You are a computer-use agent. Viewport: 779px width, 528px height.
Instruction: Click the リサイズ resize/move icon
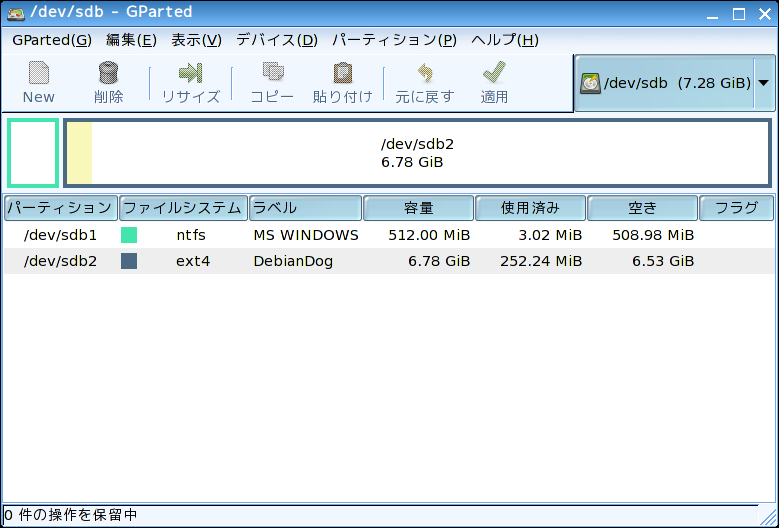point(191,73)
